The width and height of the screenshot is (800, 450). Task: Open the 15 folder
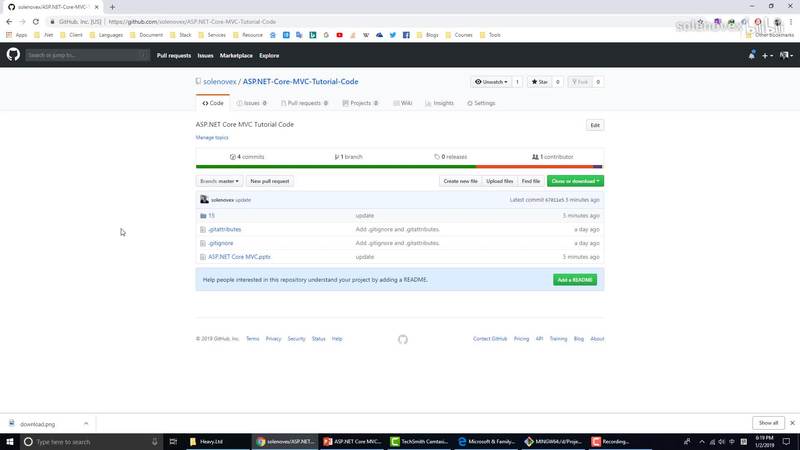tap(212, 216)
